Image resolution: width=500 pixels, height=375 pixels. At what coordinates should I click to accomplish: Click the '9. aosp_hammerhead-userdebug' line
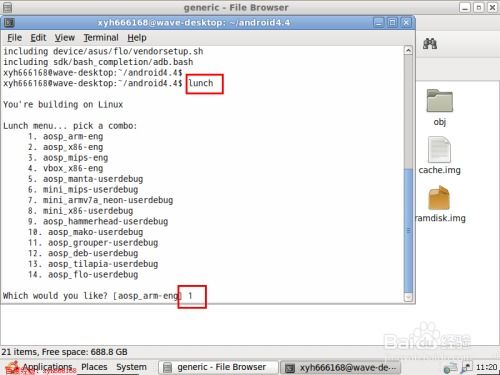98,222
